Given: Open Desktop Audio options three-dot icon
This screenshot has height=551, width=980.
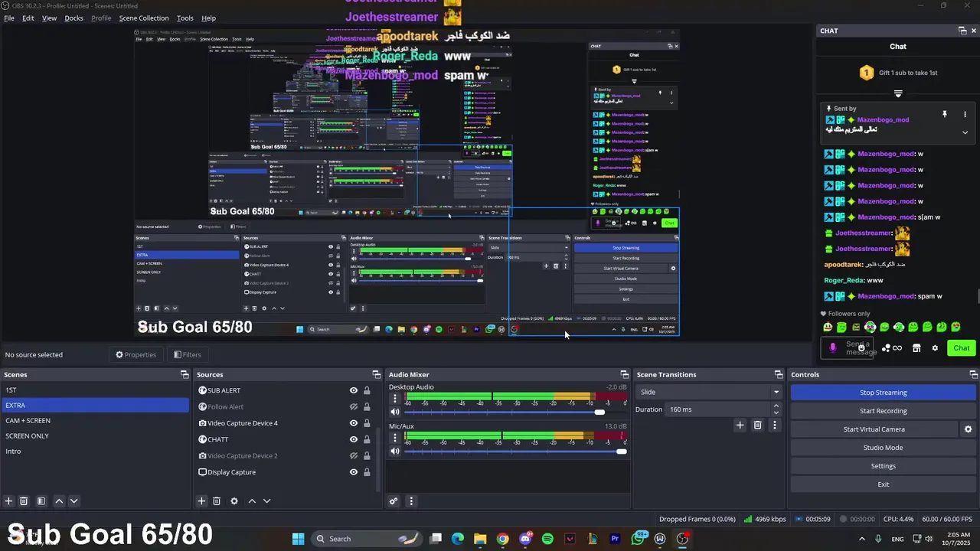Looking at the screenshot, I should (x=395, y=399).
